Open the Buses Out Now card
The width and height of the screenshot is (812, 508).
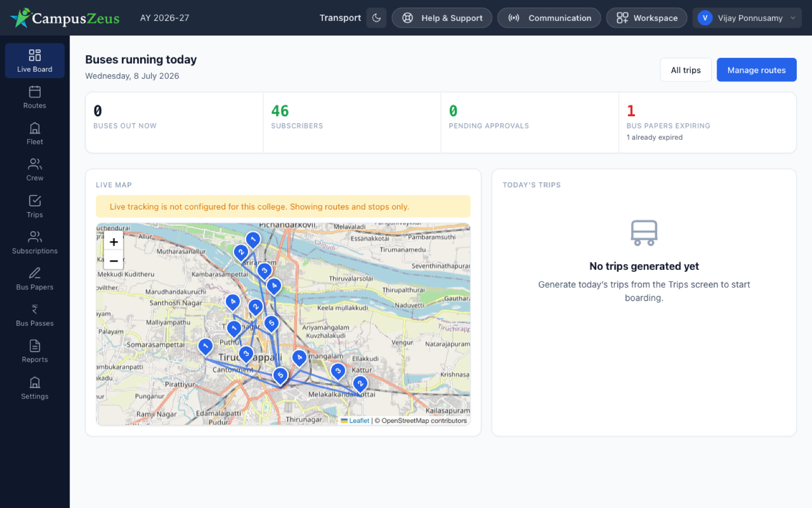point(174,122)
